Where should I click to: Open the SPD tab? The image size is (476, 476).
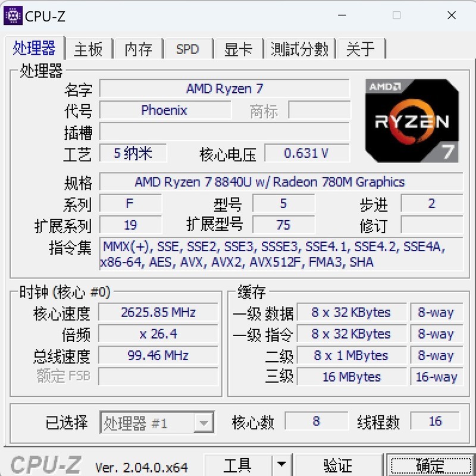pos(188,50)
